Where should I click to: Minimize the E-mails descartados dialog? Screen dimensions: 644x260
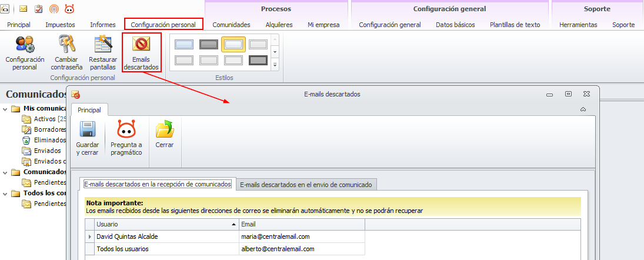pos(549,95)
